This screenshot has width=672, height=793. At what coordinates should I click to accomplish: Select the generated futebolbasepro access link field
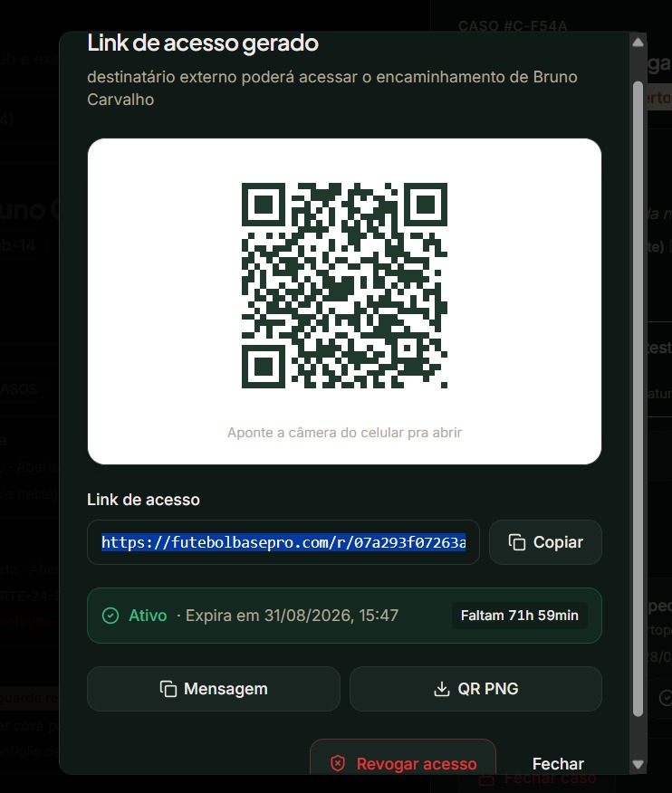point(283,542)
